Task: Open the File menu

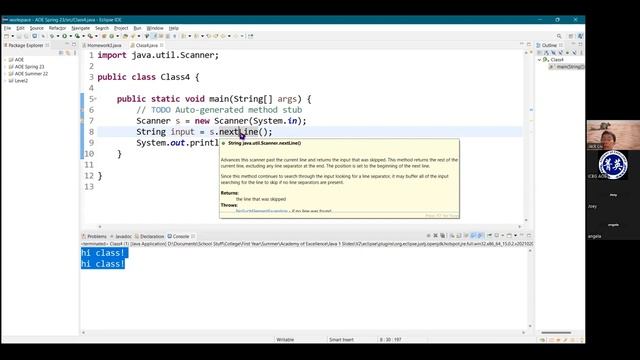Action: [x=8, y=28]
